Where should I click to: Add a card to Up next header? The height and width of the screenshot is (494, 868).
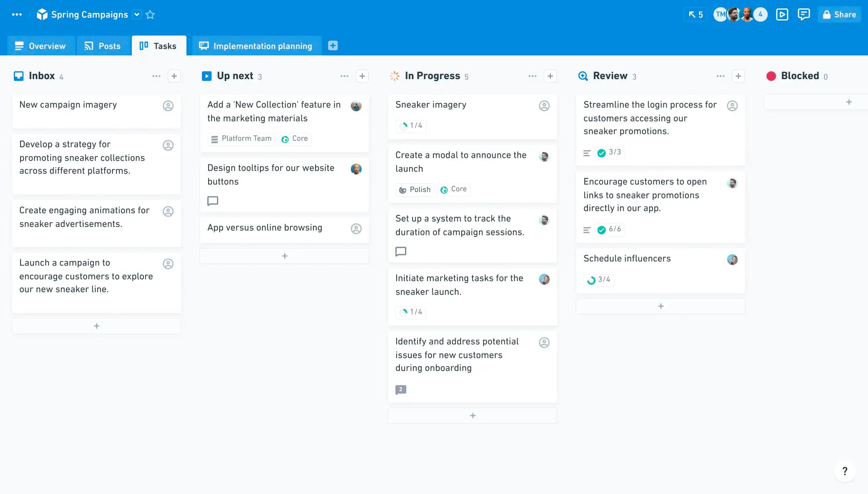pos(362,76)
